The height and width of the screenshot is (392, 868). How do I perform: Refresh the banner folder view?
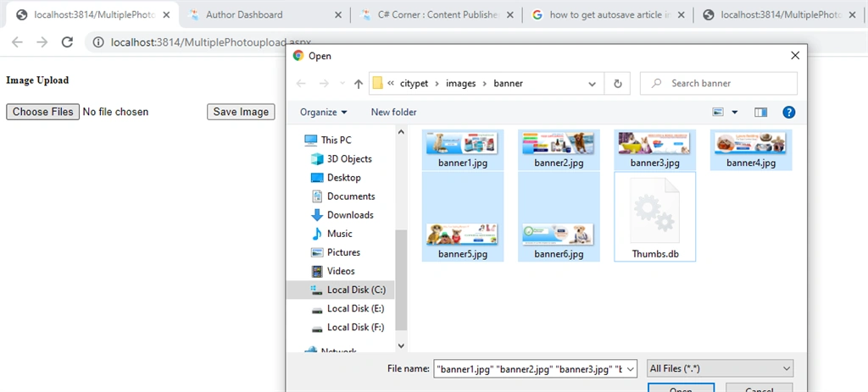coord(618,84)
